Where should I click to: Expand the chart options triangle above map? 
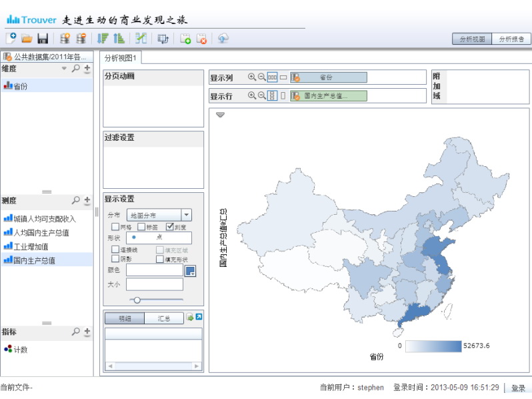[220, 115]
